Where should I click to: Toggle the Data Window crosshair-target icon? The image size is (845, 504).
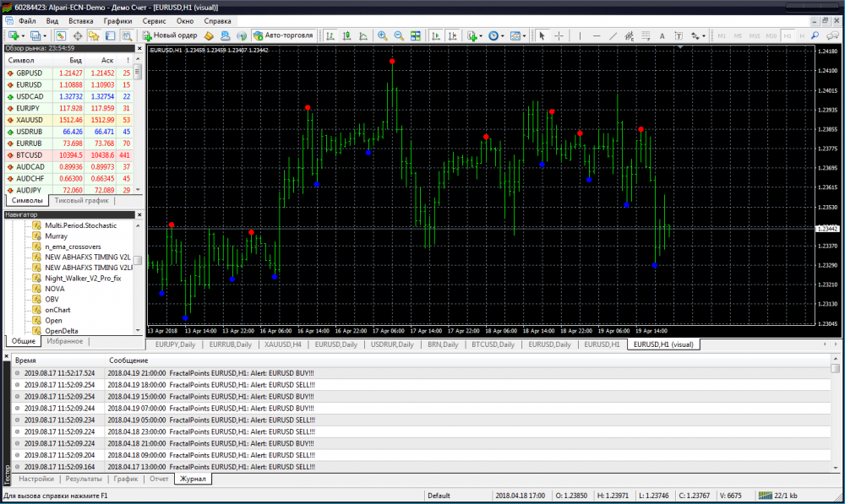point(78,35)
